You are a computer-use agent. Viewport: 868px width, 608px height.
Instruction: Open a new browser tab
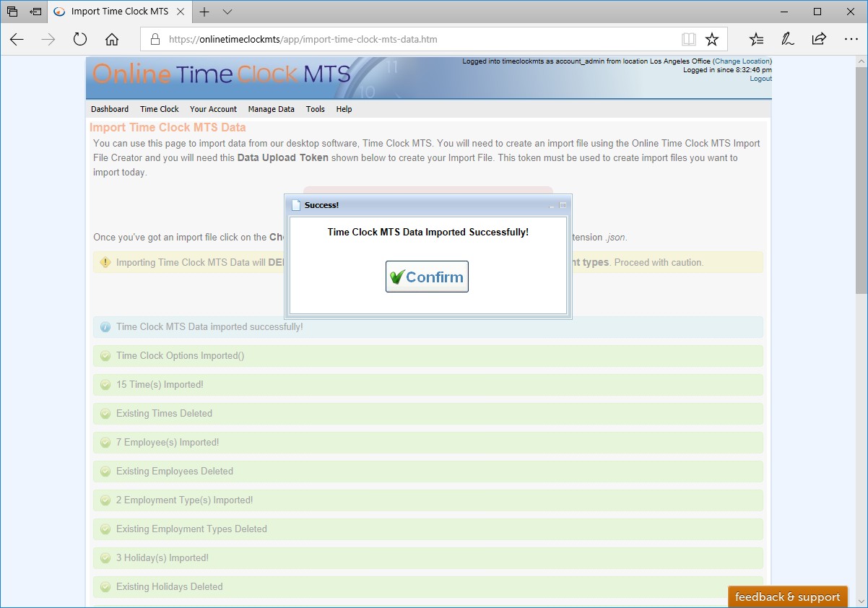click(x=205, y=12)
